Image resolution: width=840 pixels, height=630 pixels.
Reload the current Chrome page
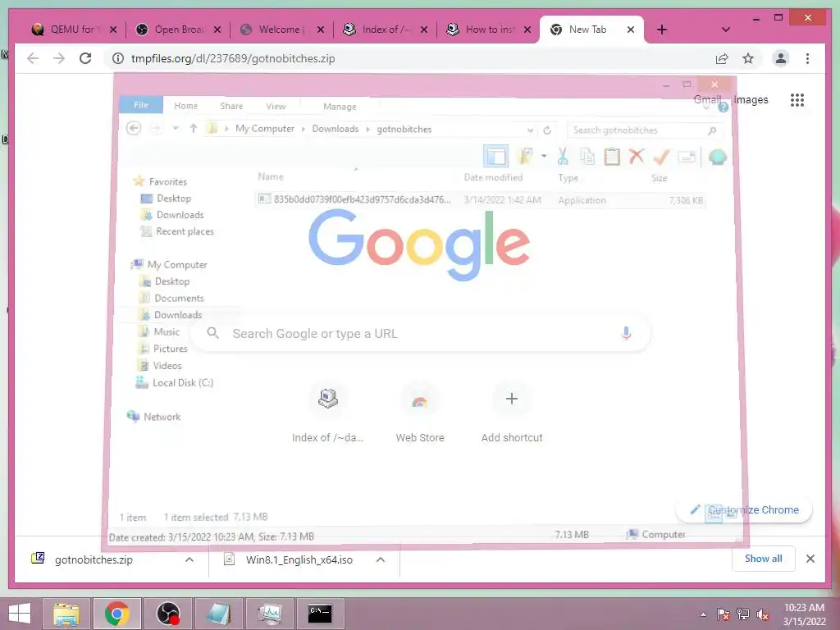coord(85,58)
